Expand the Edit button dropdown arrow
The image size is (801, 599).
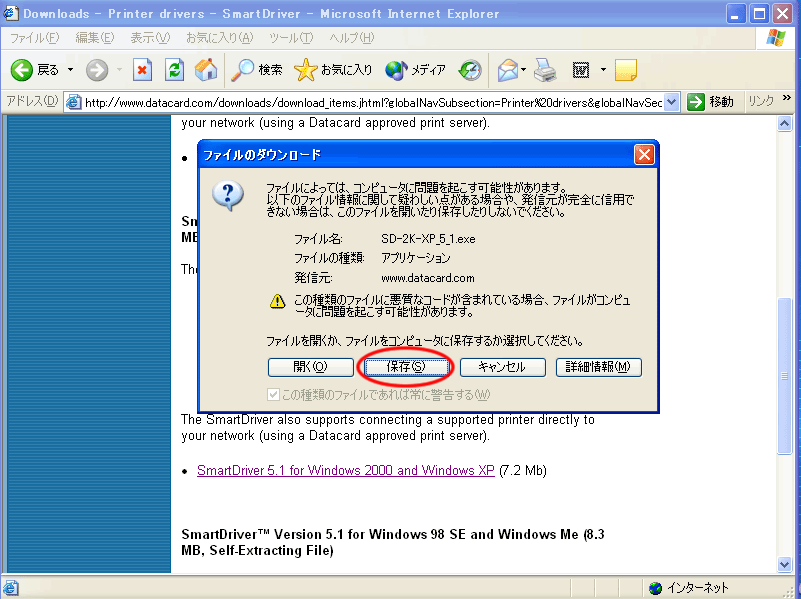tap(603, 70)
